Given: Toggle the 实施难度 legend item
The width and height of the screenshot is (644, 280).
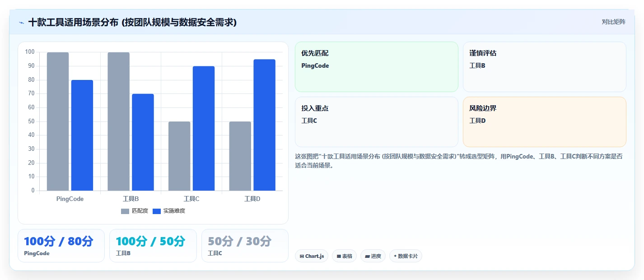Looking at the screenshot, I should point(169,211).
